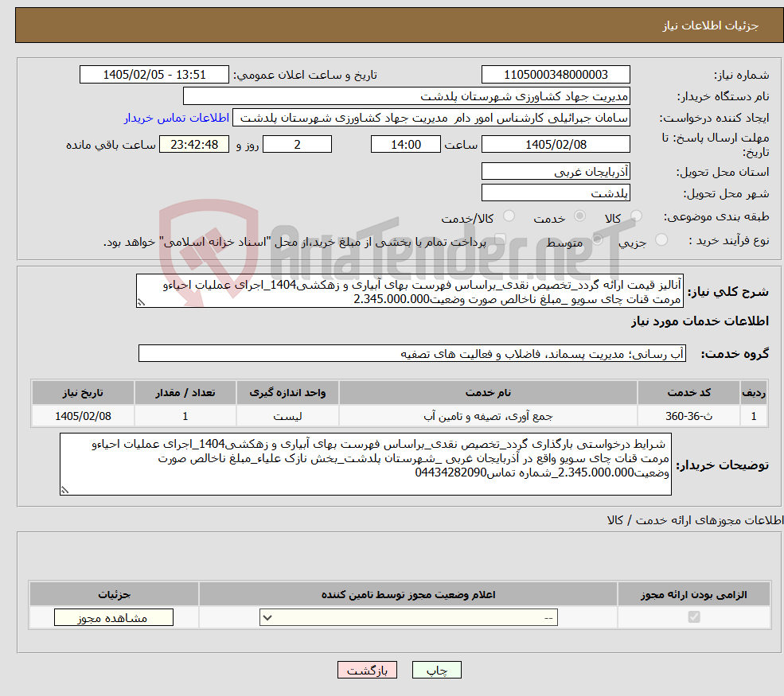Screen dimensions: 784x696
Task: Click the پلدشت delivery city field
Action: point(556,192)
